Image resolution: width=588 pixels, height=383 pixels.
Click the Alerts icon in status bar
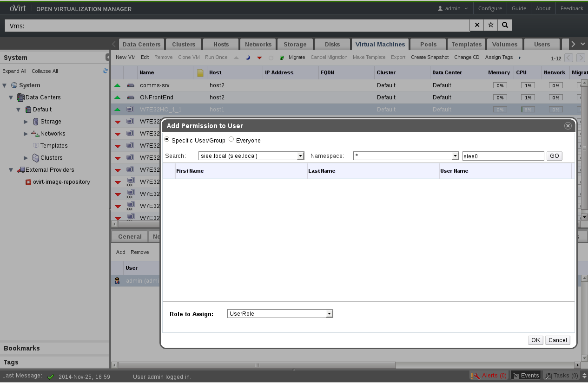click(x=476, y=376)
